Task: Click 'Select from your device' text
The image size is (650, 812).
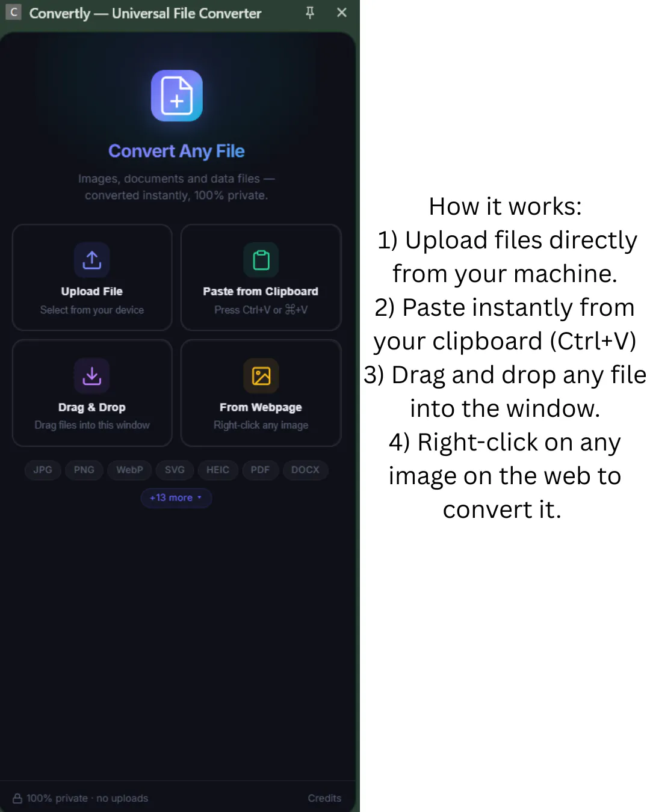Action: coord(92,310)
